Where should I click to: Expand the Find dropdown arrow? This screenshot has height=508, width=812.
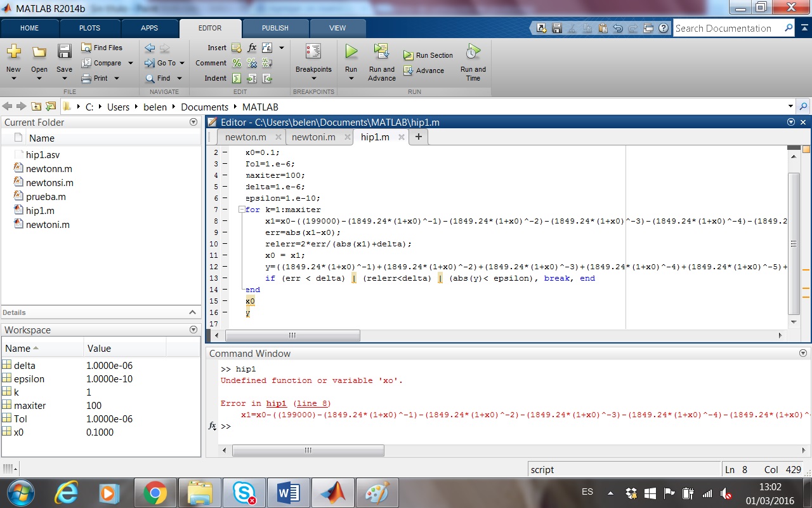coord(180,78)
